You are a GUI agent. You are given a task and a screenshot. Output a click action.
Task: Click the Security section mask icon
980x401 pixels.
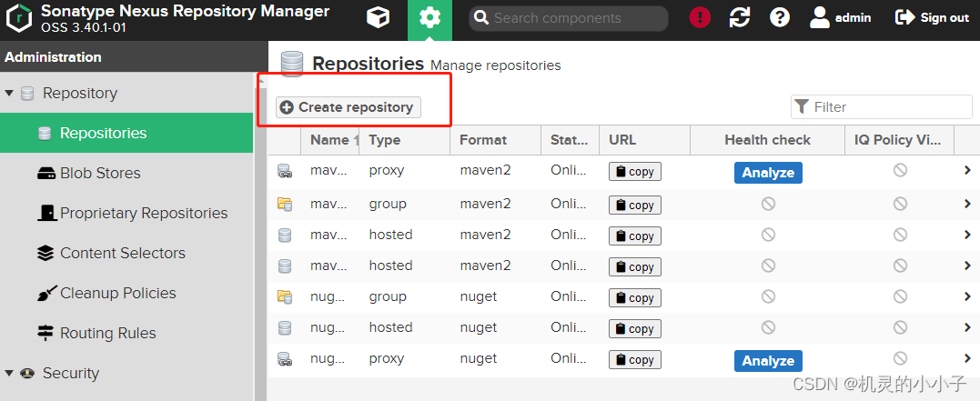[27, 373]
